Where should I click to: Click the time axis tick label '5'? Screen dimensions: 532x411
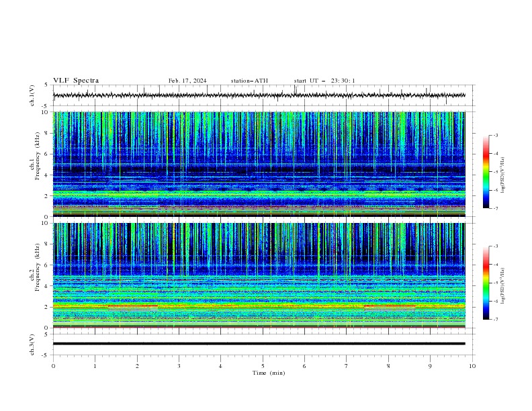point(263,366)
